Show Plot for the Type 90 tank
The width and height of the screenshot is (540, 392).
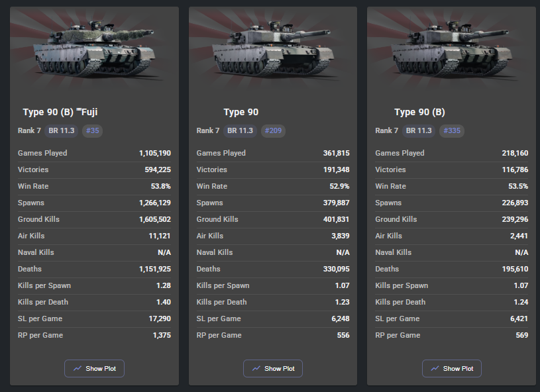pyautogui.click(x=273, y=369)
